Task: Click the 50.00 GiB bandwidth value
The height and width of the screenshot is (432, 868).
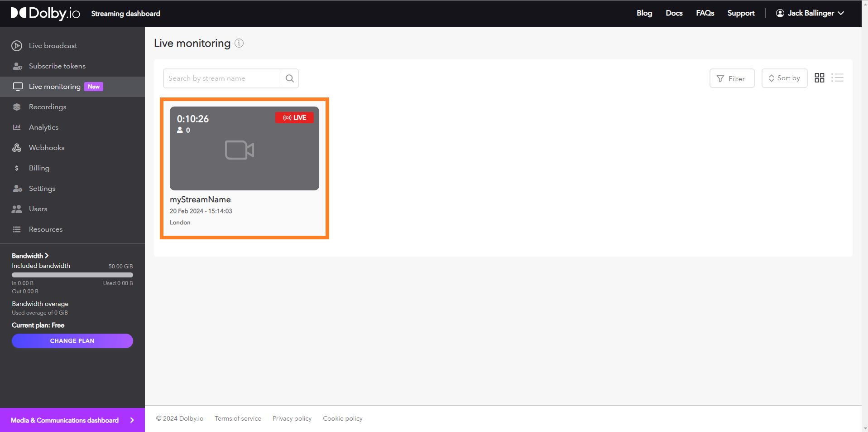Action: point(120,267)
